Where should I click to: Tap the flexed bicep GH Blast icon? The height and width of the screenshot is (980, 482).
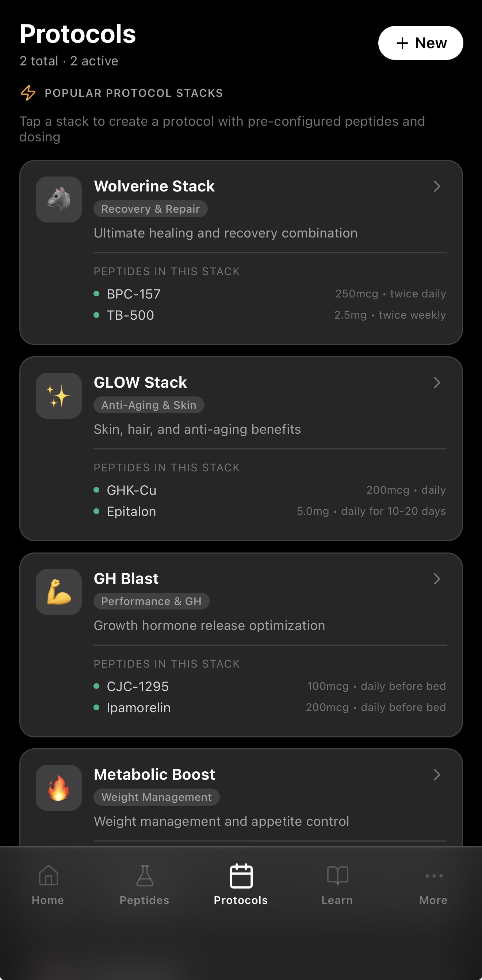(58, 592)
